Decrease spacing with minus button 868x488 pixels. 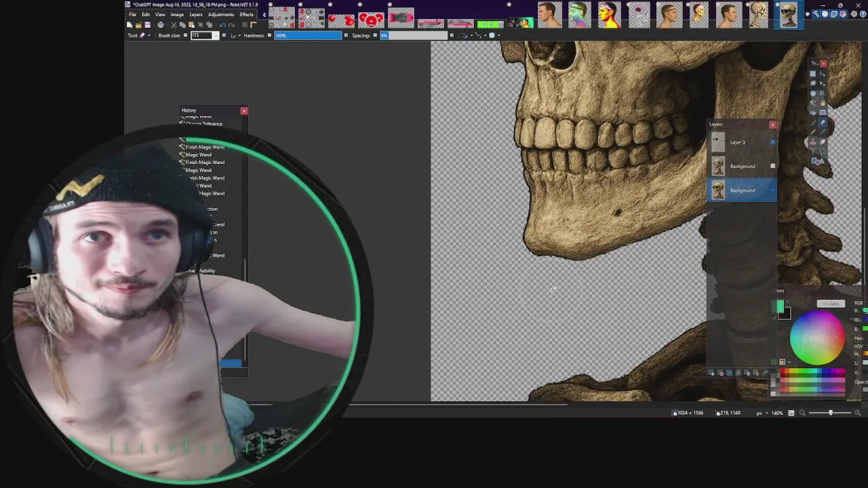tap(375, 35)
